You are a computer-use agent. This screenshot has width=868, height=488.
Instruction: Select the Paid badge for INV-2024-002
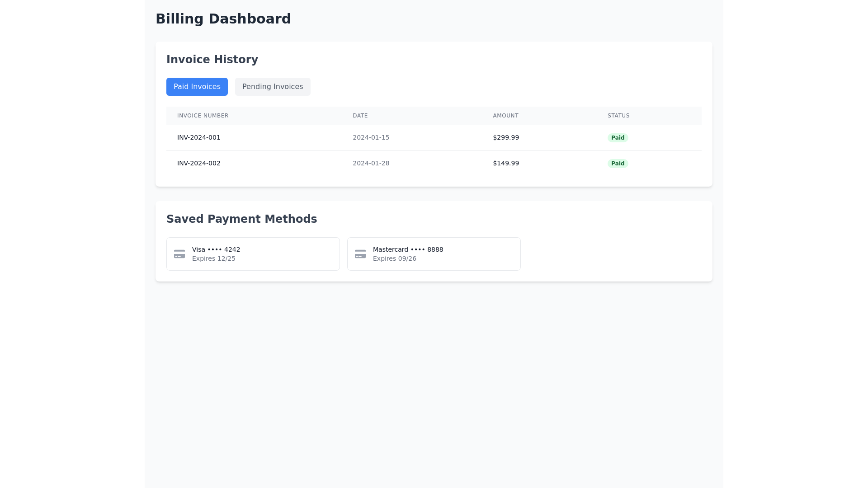pos(618,163)
